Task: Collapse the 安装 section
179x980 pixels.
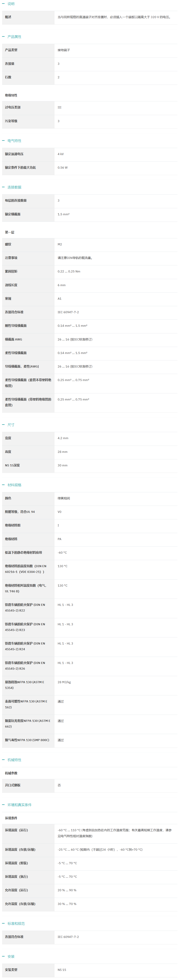Action: (x=8, y=956)
